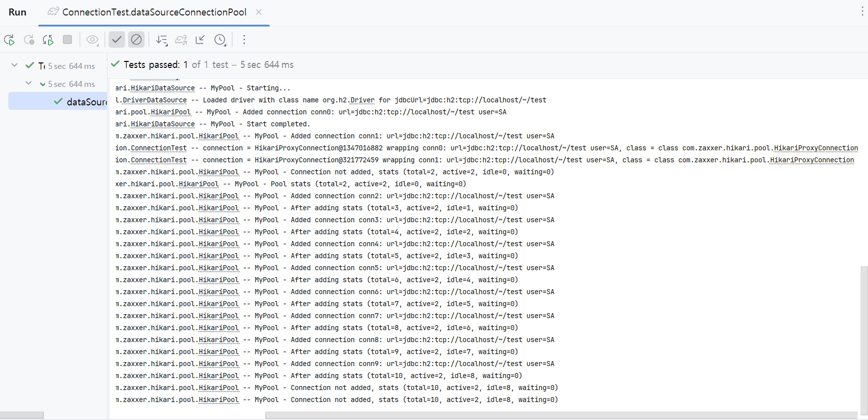The width and height of the screenshot is (868, 420).
Task: Open HikariPool link in 'Pool stats' line
Action: pyautogui.click(x=199, y=184)
